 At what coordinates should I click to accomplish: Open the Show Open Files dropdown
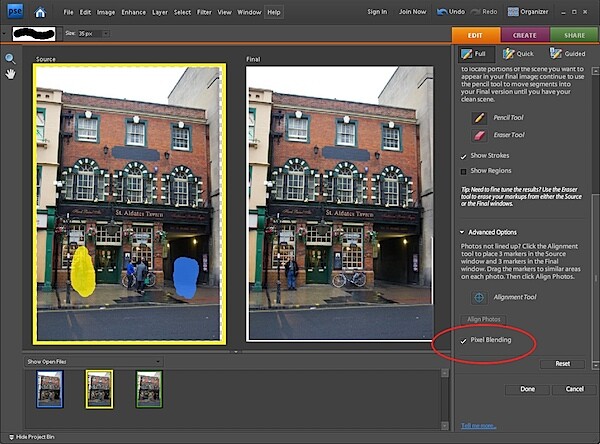pos(93,361)
